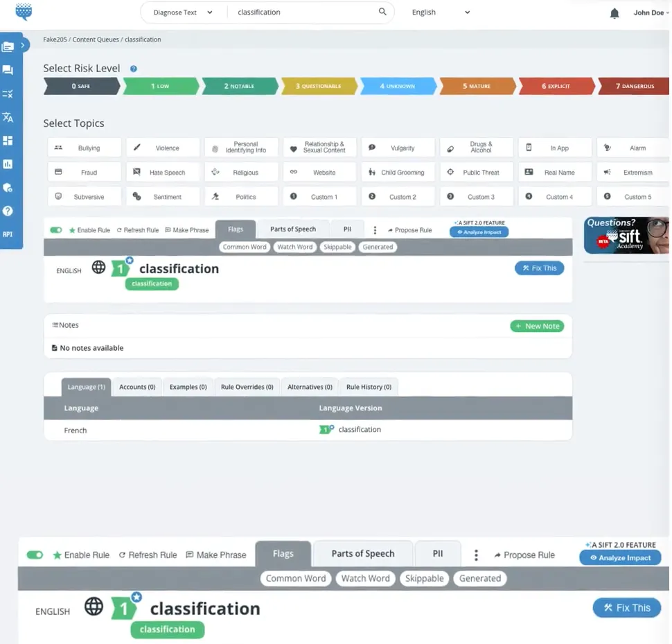Open the dashboard grid sidebar icon
The image size is (672, 644).
pyautogui.click(x=8, y=141)
